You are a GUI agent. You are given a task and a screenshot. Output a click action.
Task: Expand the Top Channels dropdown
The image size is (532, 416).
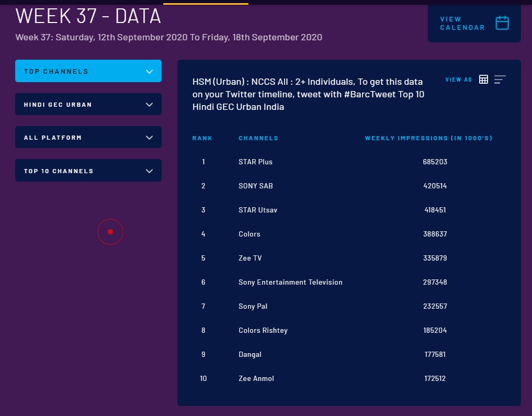[x=88, y=71]
